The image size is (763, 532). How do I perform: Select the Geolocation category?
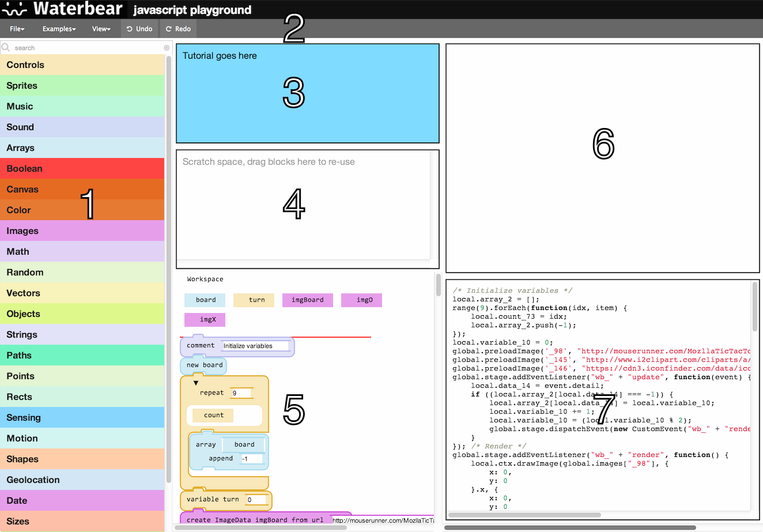coord(82,480)
